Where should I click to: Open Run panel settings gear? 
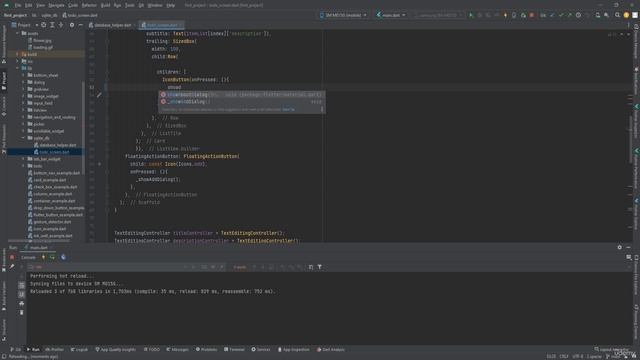tap(620, 247)
